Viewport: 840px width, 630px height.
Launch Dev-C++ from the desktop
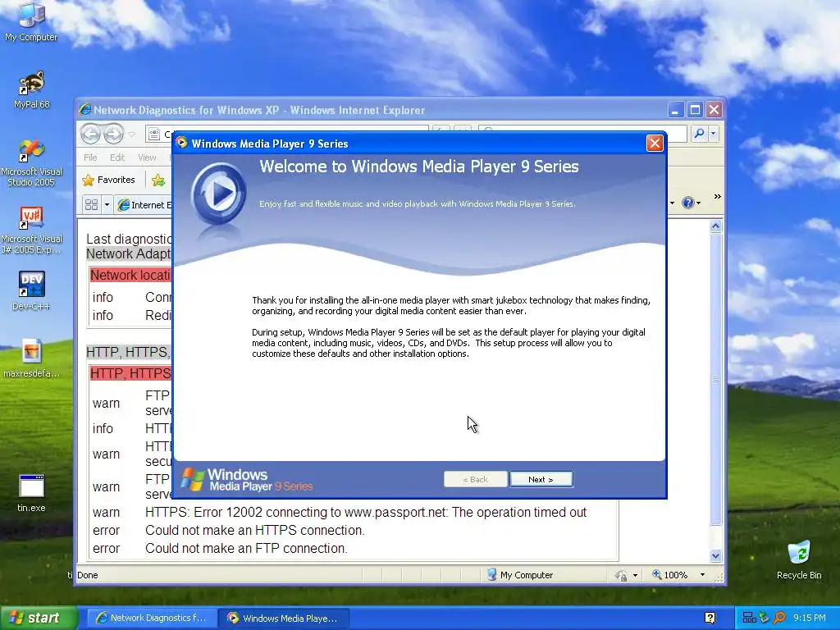[32, 291]
